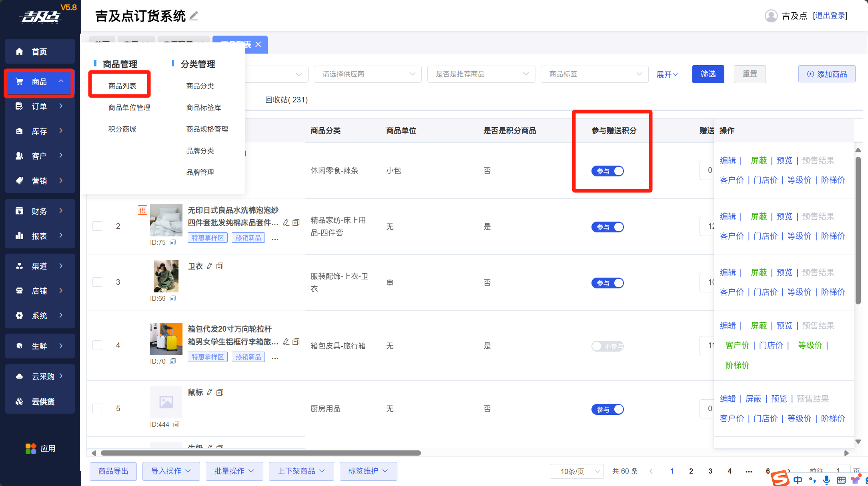Switch to the 回收站(231) tab

pos(286,100)
